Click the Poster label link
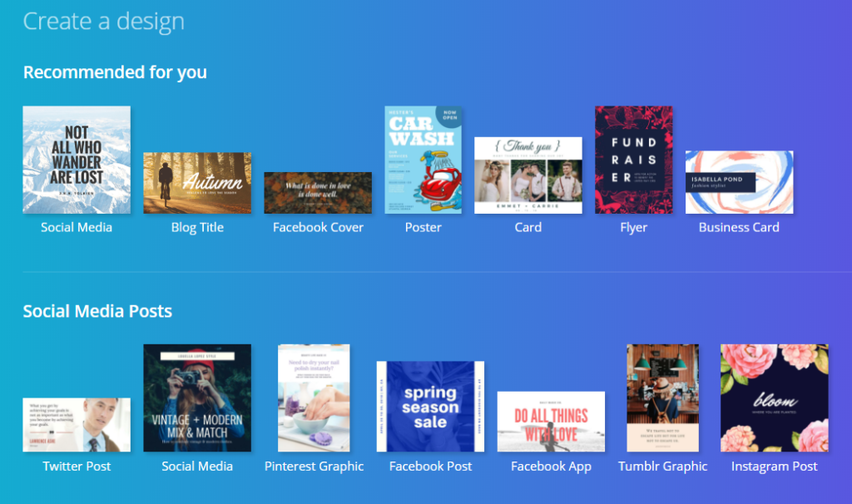The height and width of the screenshot is (504, 852). pyautogui.click(x=423, y=226)
